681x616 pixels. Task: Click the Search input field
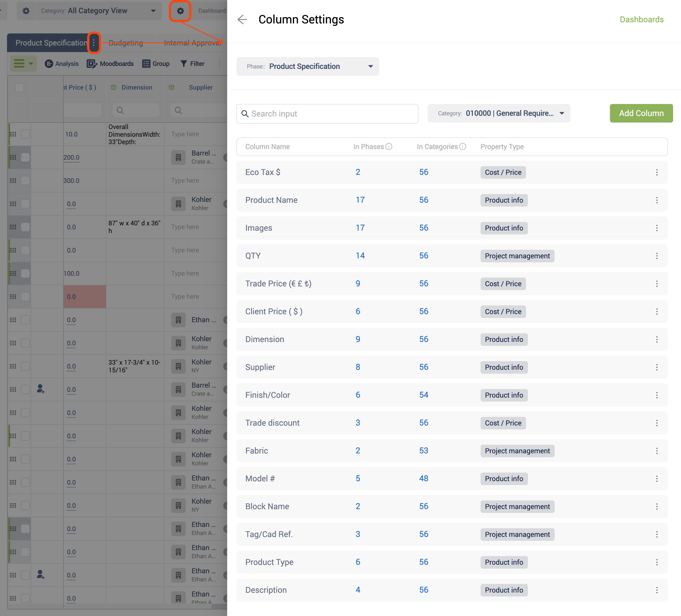(327, 114)
